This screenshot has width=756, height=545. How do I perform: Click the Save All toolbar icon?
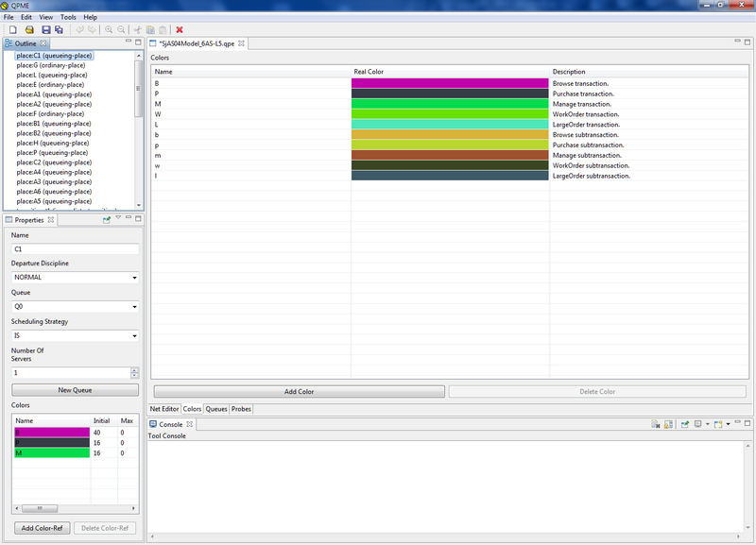click(x=59, y=30)
